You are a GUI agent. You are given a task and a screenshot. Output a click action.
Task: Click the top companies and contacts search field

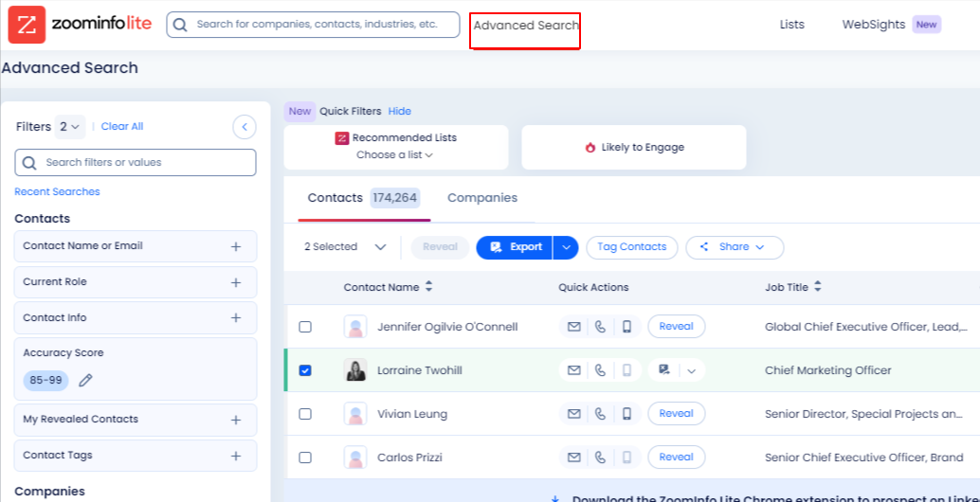click(313, 25)
